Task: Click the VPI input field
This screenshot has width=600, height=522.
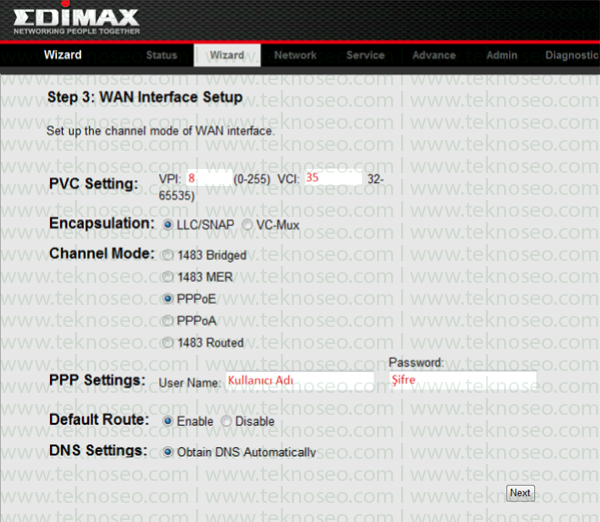Action: [x=209, y=178]
